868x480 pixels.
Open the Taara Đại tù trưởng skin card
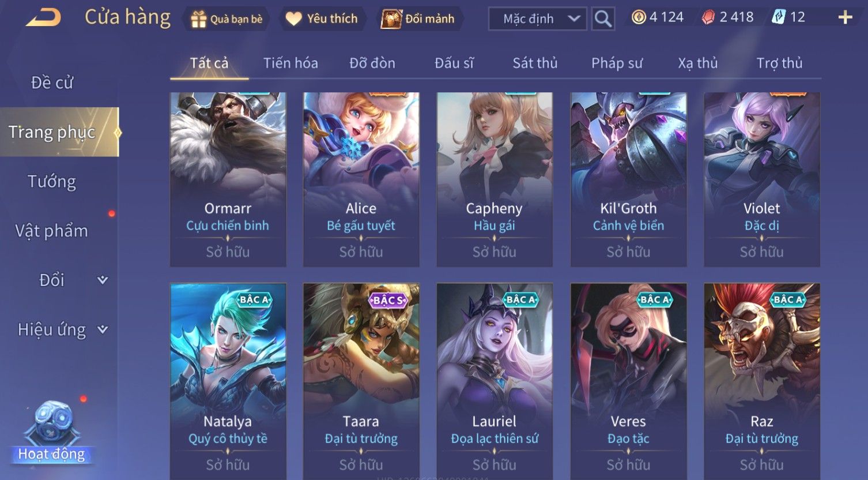361,381
